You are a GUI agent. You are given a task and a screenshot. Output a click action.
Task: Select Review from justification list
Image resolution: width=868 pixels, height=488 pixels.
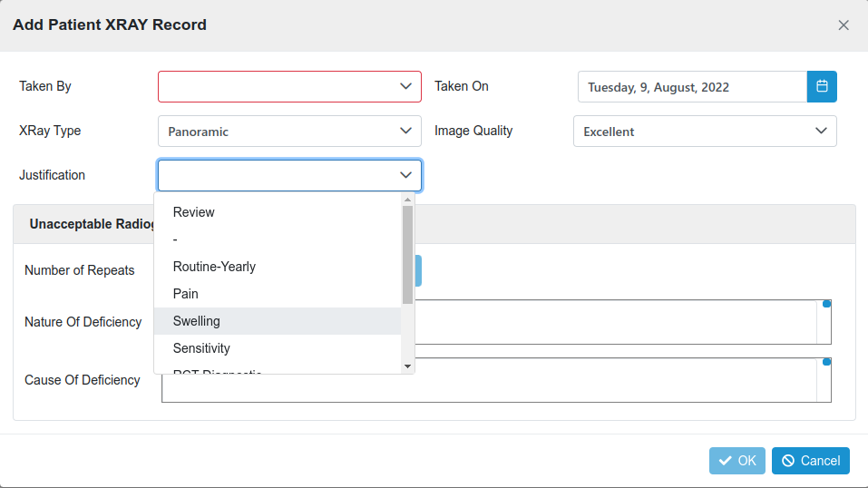pos(194,212)
